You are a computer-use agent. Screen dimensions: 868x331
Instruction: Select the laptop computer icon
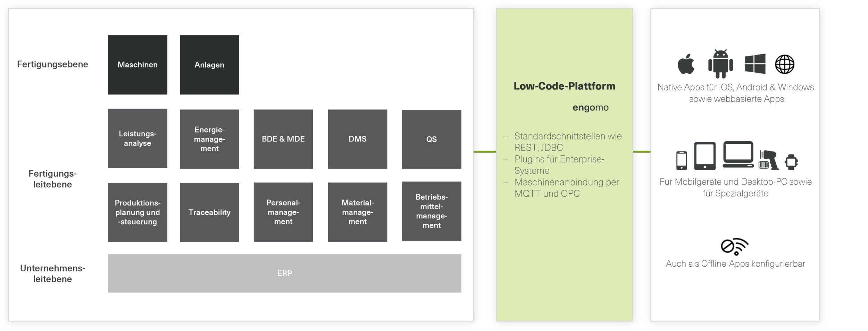point(738,155)
